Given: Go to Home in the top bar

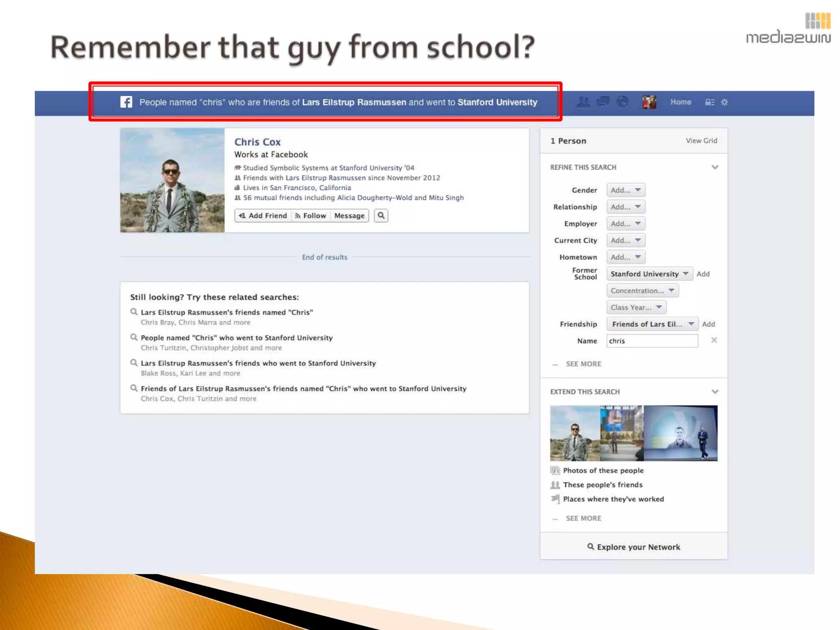Looking at the screenshot, I should [680, 102].
